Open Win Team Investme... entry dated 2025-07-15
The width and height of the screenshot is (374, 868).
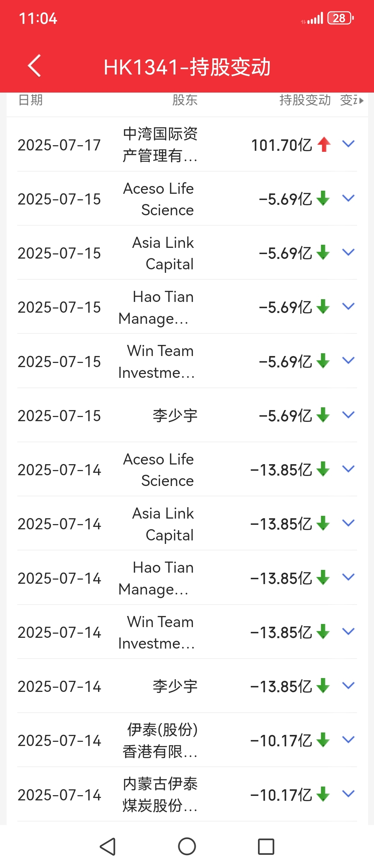(x=157, y=362)
